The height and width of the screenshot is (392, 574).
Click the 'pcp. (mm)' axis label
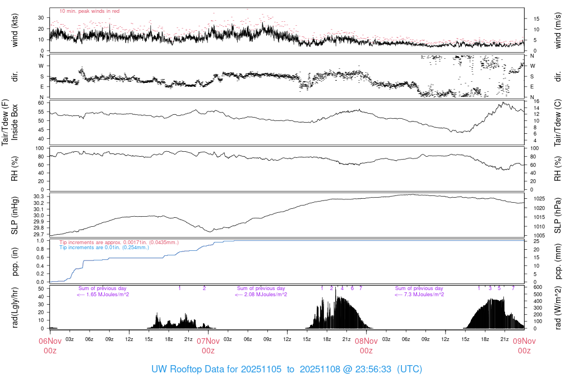click(x=558, y=262)
